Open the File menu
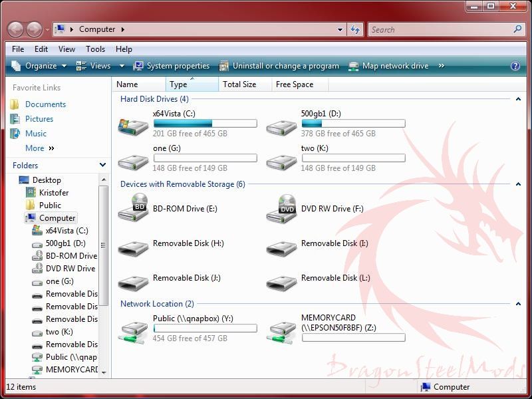This screenshot has height=399, width=532. click(18, 49)
